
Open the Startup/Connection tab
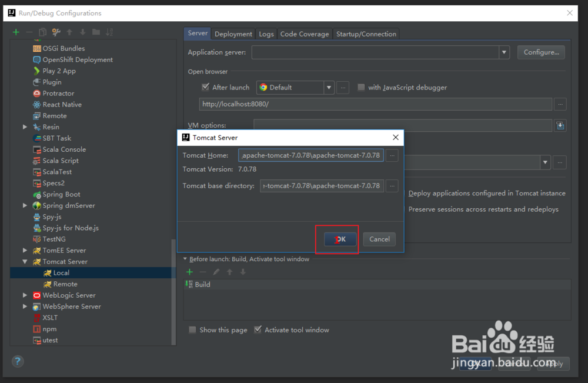pos(366,34)
